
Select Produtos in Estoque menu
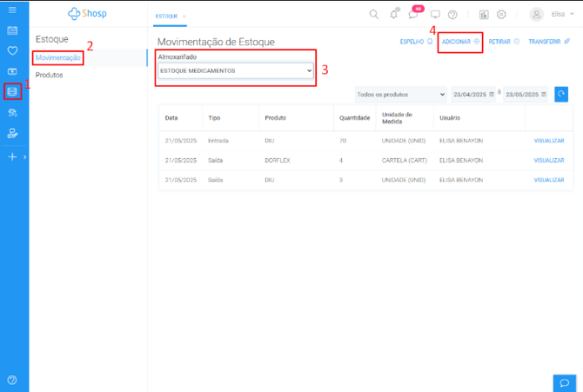[x=49, y=75]
